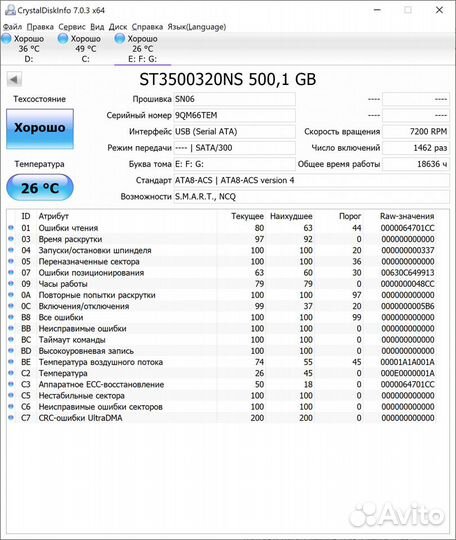Click status dot for C6 Неисправимые ошибки секторов
This screenshot has width=456, height=540.
[x=11, y=407]
